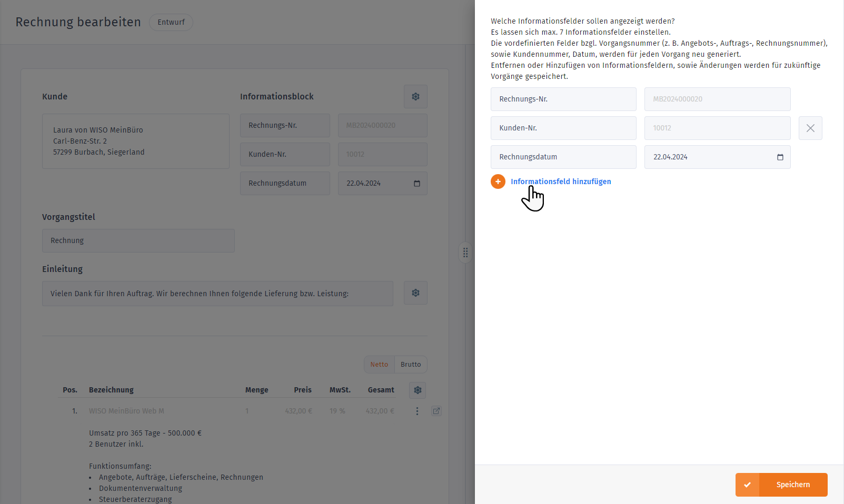The width and height of the screenshot is (844, 504).
Task: Click Kunden-Nr. label field in side panel
Action: point(563,128)
